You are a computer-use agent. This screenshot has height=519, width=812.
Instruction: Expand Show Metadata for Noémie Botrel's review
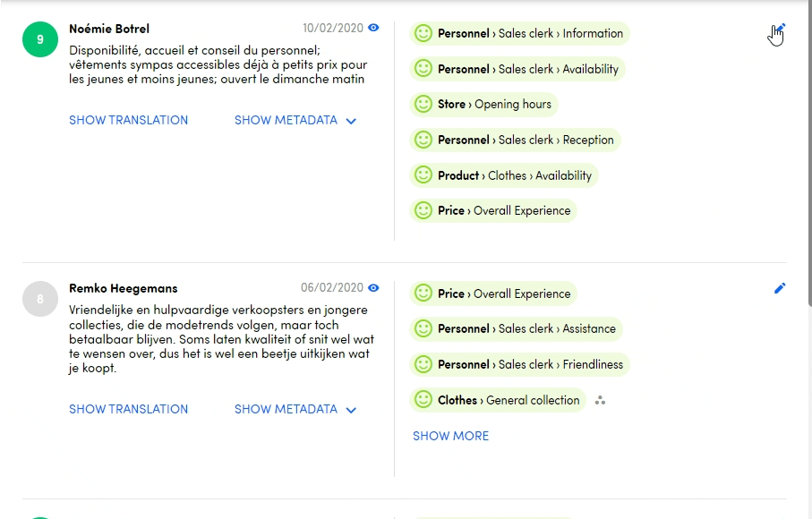pos(295,121)
